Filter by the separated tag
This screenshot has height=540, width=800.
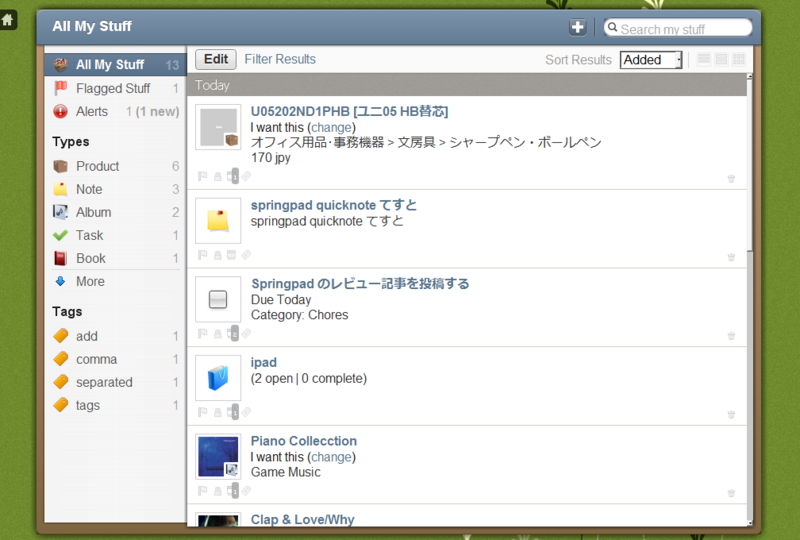(x=115, y=382)
